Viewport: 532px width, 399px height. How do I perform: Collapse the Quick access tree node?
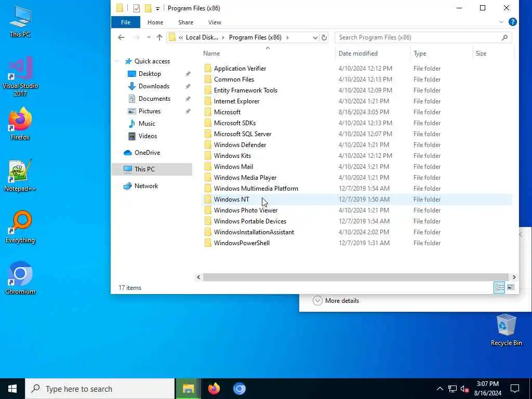point(117,61)
